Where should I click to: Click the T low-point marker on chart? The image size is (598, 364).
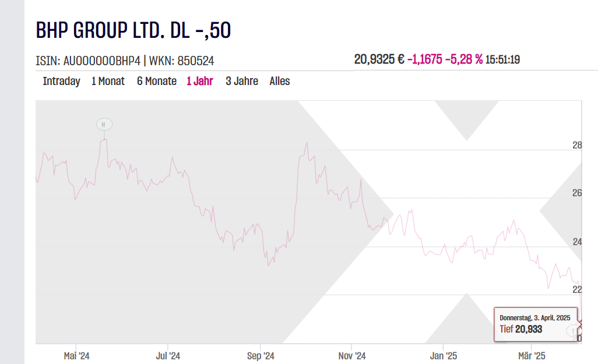(574, 331)
